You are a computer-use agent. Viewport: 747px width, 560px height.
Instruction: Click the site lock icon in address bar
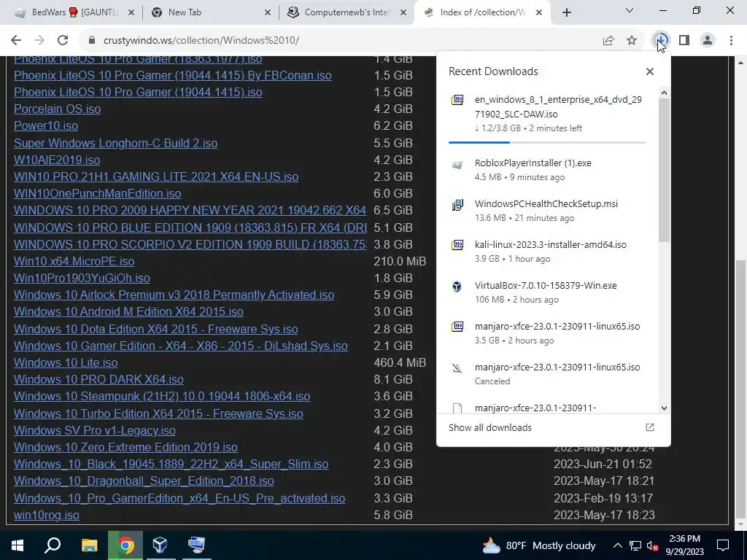coord(92,41)
